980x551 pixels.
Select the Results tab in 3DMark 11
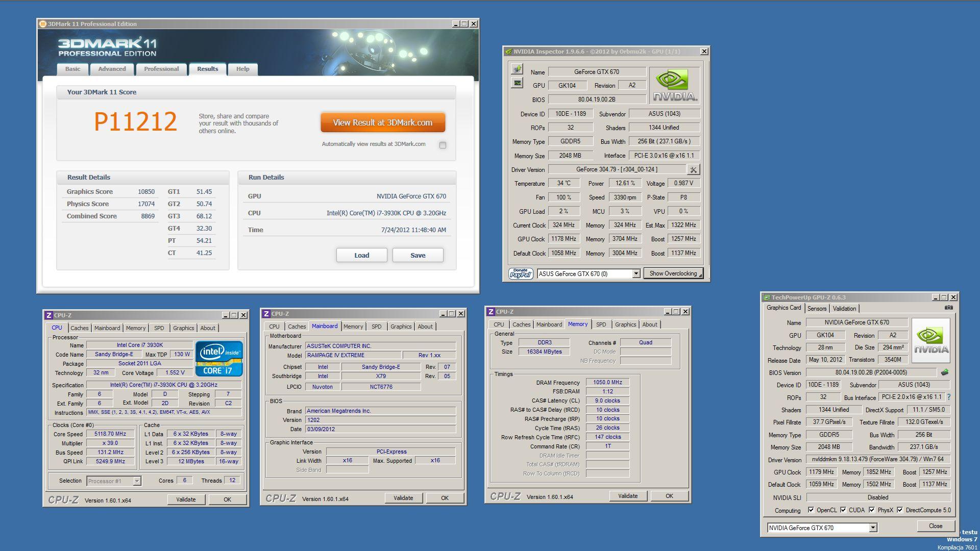[x=207, y=69]
